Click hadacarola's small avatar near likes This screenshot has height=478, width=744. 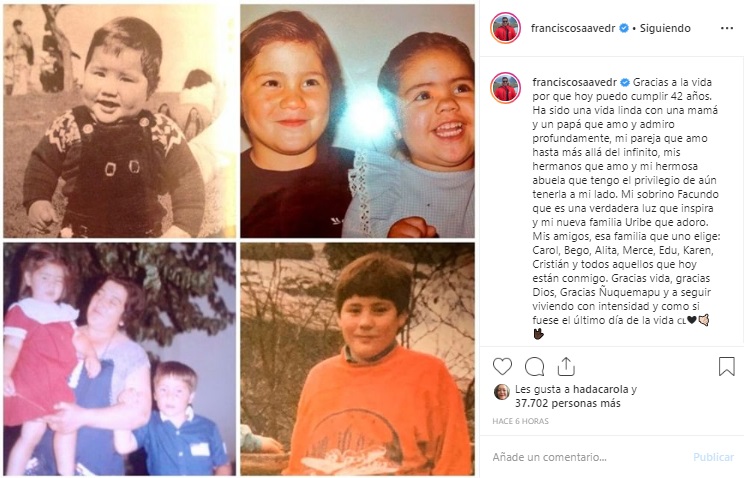click(502, 392)
